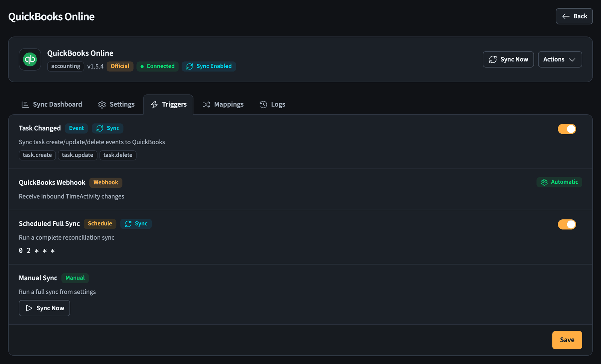Click the Triggers lightning bolt icon
This screenshot has width=601, height=364.
tap(154, 104)
